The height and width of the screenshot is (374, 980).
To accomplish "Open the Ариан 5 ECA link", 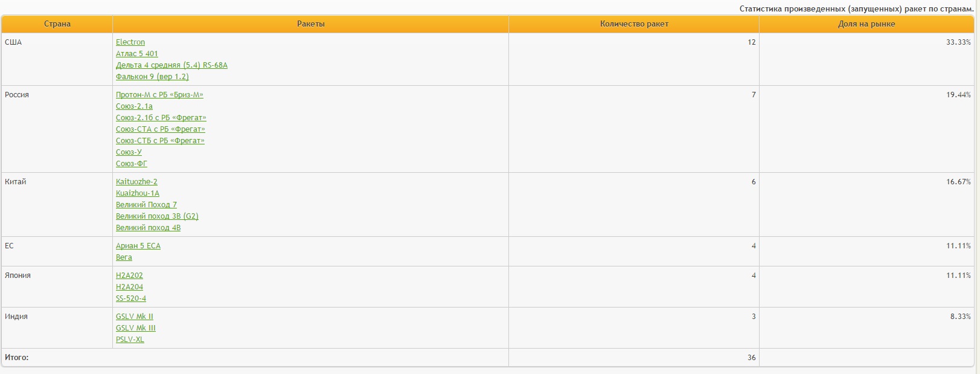I will (x=138, y=246).
